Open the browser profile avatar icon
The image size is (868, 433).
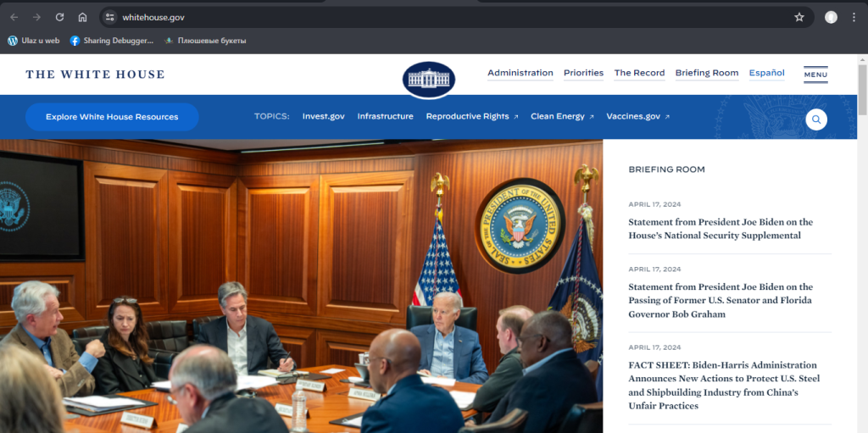coord(831,17)
